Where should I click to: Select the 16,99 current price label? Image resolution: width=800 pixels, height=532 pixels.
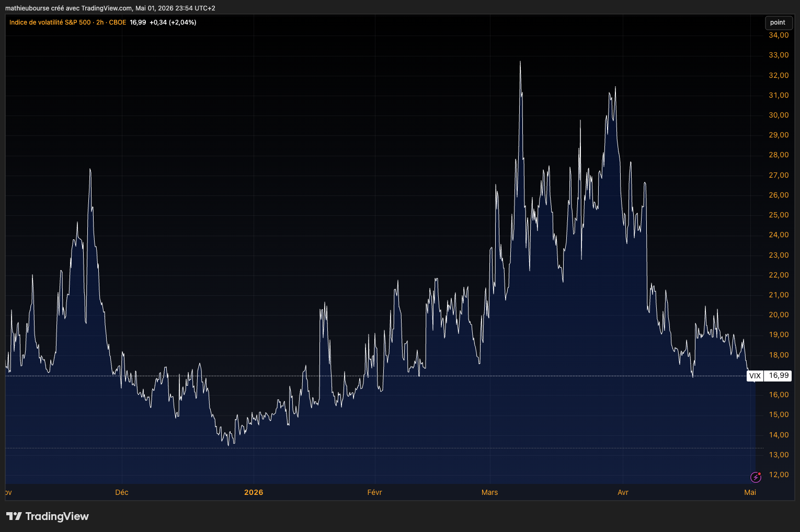pos(779,376)
